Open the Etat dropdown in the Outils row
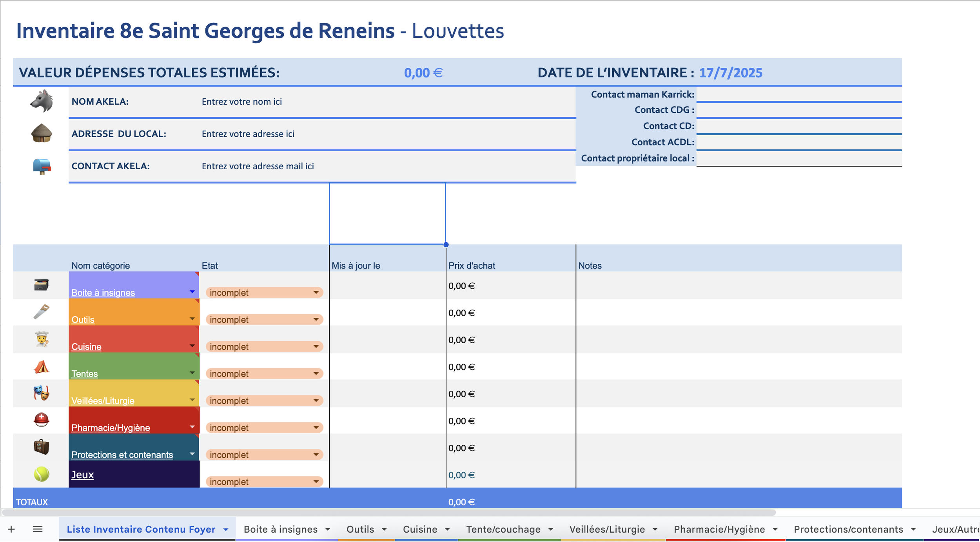The height and width of the screenshot is (542, 980). (265, 320)
